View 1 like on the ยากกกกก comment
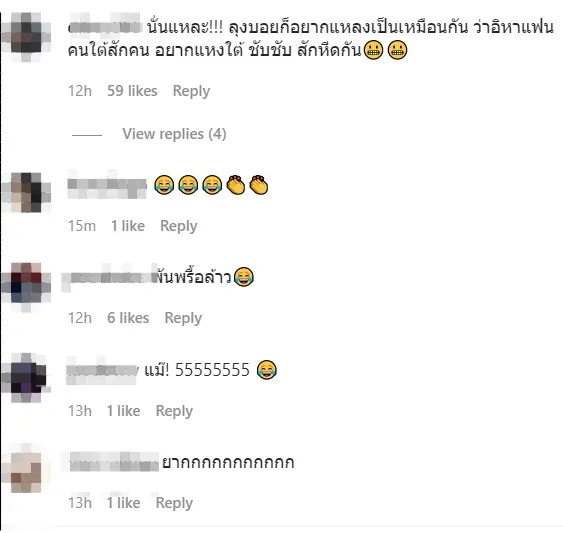563x533 pixels. [x=124, y=502]
